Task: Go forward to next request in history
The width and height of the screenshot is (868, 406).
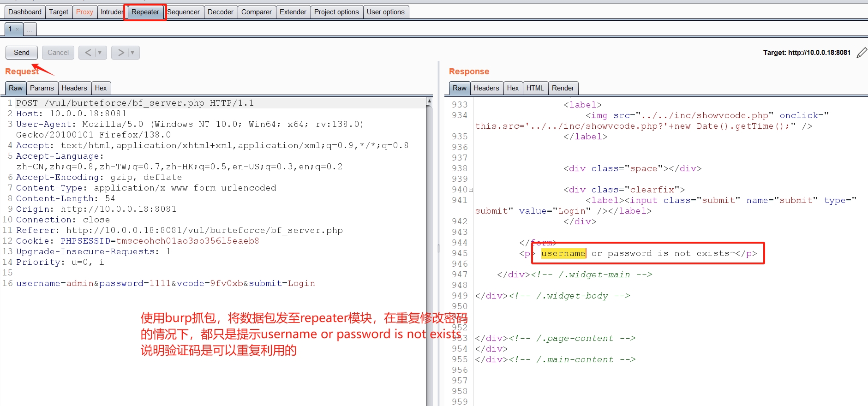Action: pyautogui.click(x=120, y=53)
